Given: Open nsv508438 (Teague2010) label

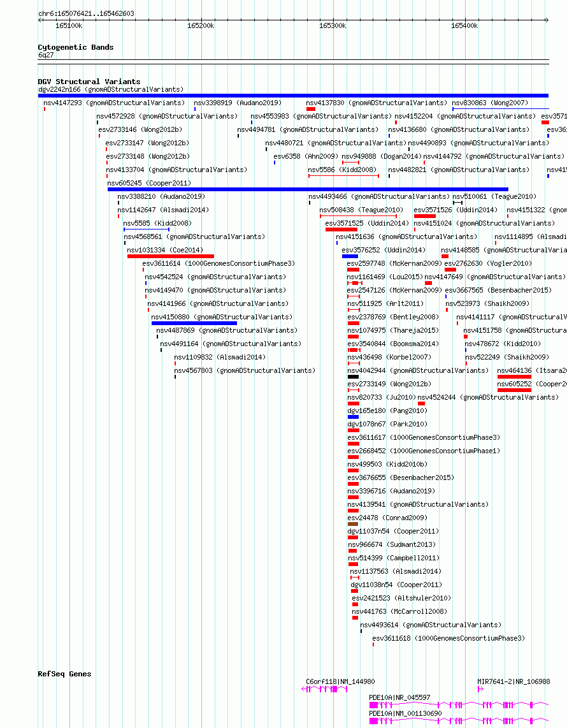Looking at the screenshot, I should (361, 210).
